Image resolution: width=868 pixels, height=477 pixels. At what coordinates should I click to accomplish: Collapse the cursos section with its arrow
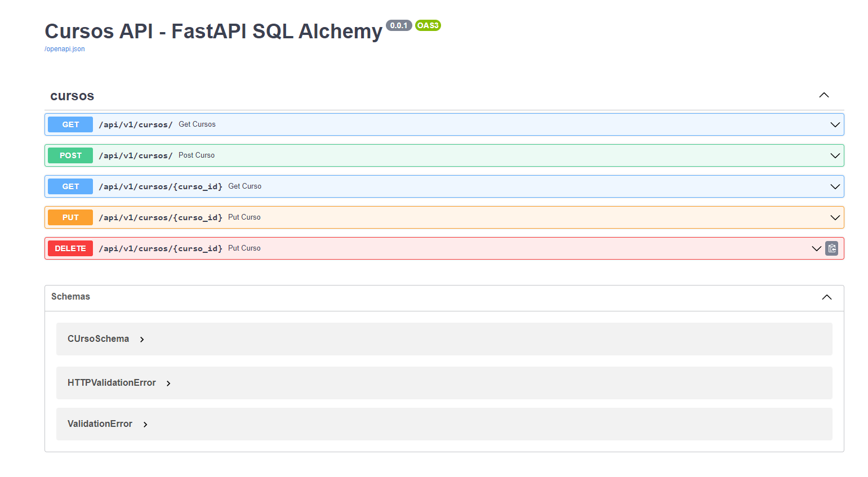pos(824,95)
